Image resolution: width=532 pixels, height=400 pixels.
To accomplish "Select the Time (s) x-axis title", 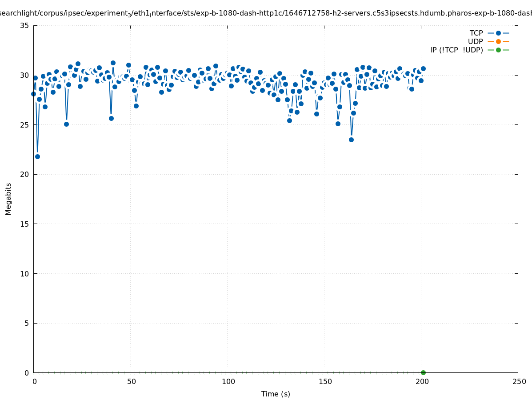I will [x=276, y=394].
